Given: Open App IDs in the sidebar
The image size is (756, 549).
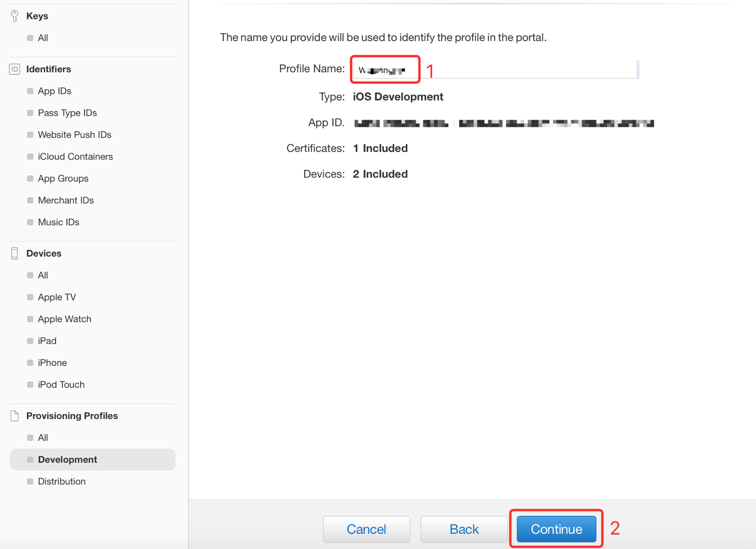Looking at the screenshot, I should click(55, 91).
